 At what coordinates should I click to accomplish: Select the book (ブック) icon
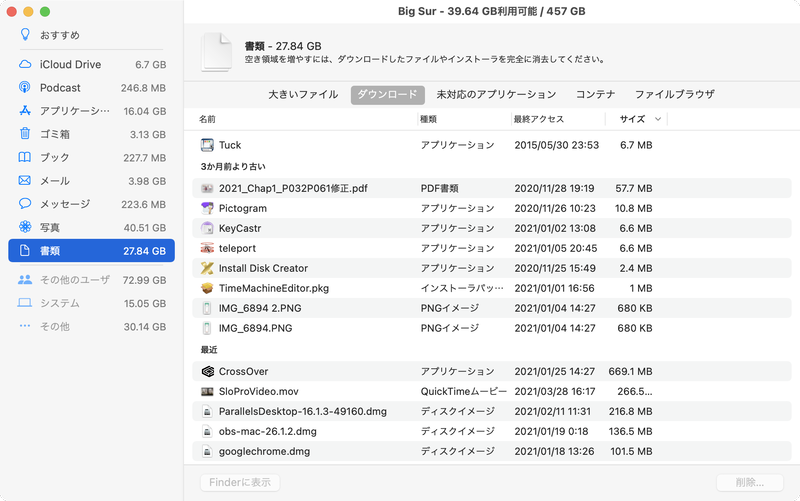pyautogui.click(x=25, y=158)
